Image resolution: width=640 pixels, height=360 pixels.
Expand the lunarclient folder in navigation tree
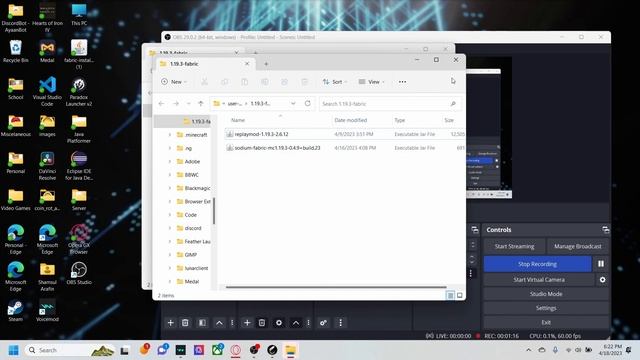coord(170,268)
